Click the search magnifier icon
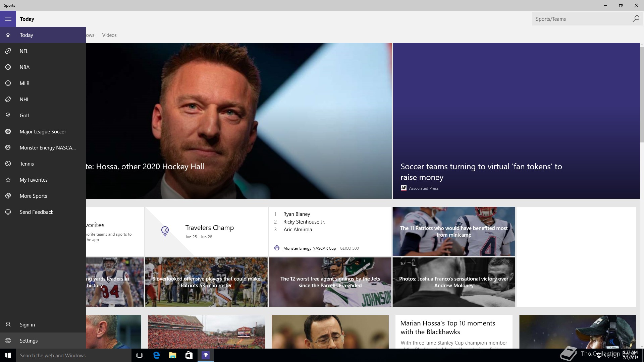Viewport: 644px width, 362px height. pyautogui.click(x=636, y=19)
